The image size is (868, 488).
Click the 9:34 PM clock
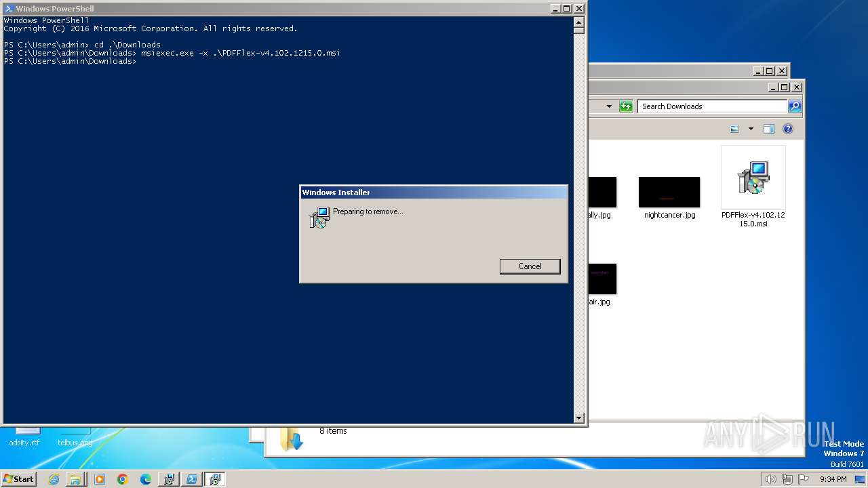click(x=833, y=479)
